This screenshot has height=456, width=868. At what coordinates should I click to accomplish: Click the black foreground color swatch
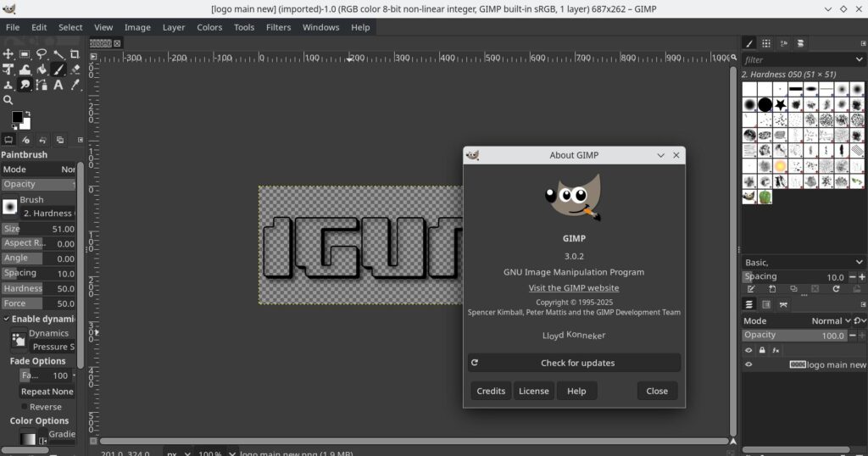tap(17, 117)
